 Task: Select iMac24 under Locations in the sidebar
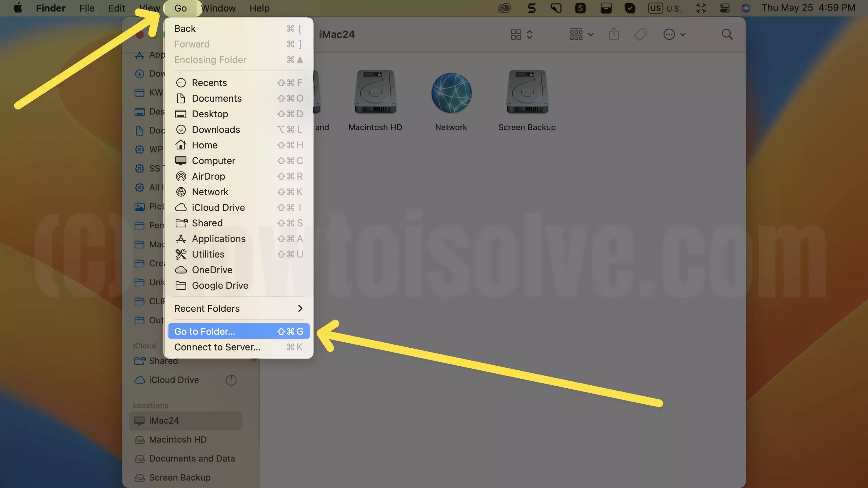click(164, 420)
